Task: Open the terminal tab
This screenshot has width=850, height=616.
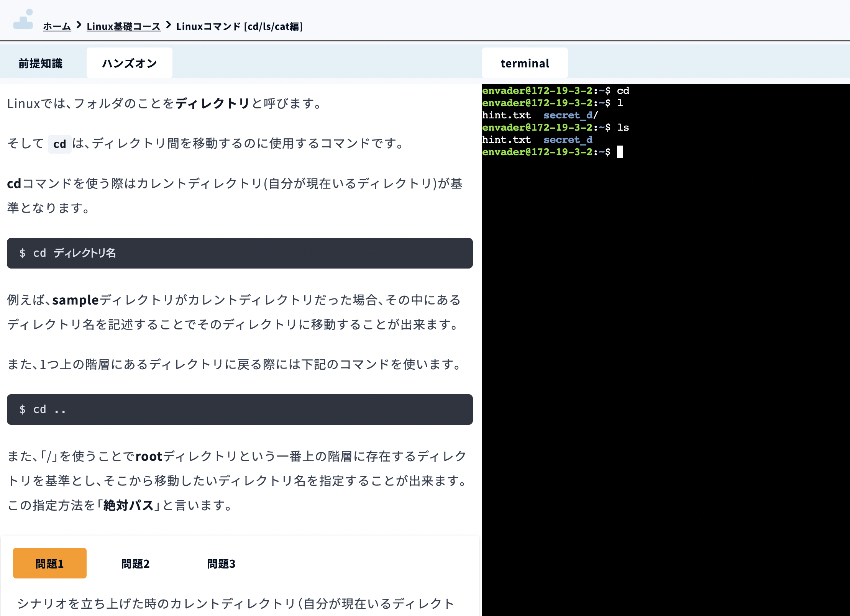Action: (x=525, y=63)
